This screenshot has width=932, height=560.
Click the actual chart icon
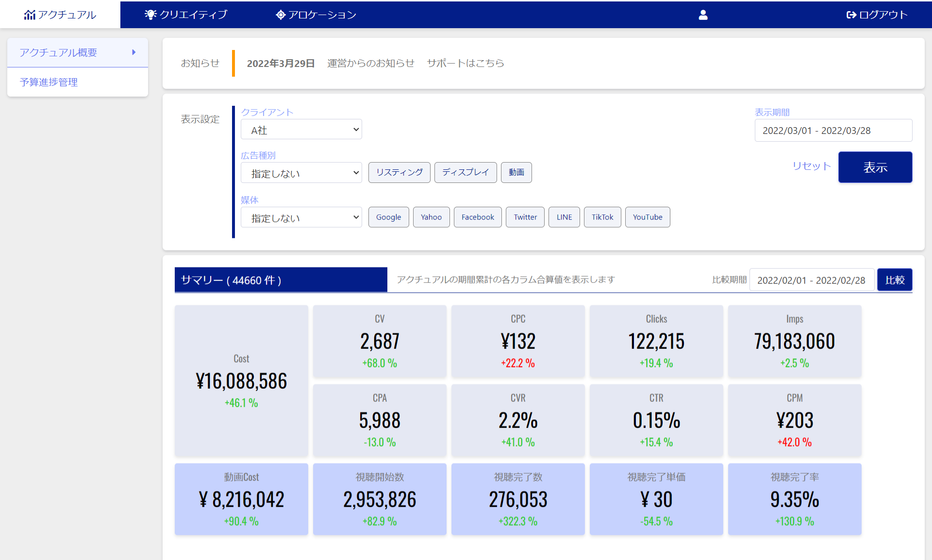tap(30, 15)
